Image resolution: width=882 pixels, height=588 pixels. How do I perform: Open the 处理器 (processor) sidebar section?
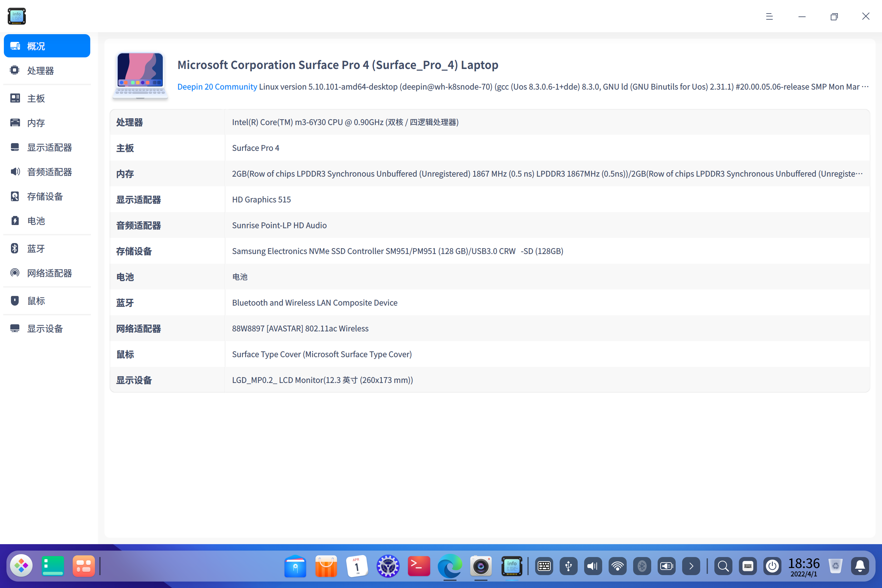(x=41, y=71)
